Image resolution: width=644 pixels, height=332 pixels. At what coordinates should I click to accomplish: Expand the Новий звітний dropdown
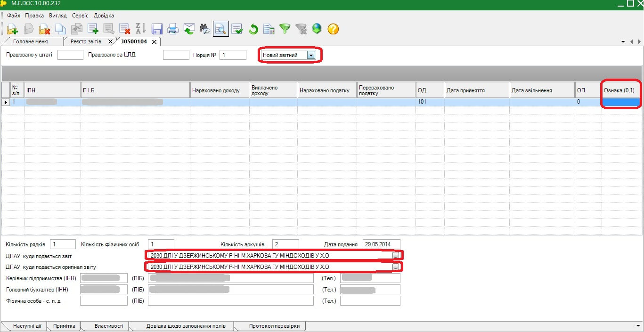tap(311, 55)
